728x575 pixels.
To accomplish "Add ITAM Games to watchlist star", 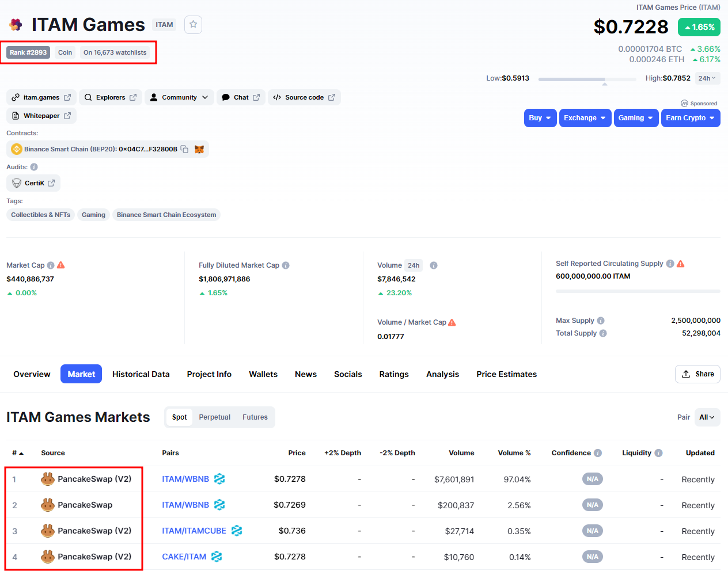I will click(193, 25).
